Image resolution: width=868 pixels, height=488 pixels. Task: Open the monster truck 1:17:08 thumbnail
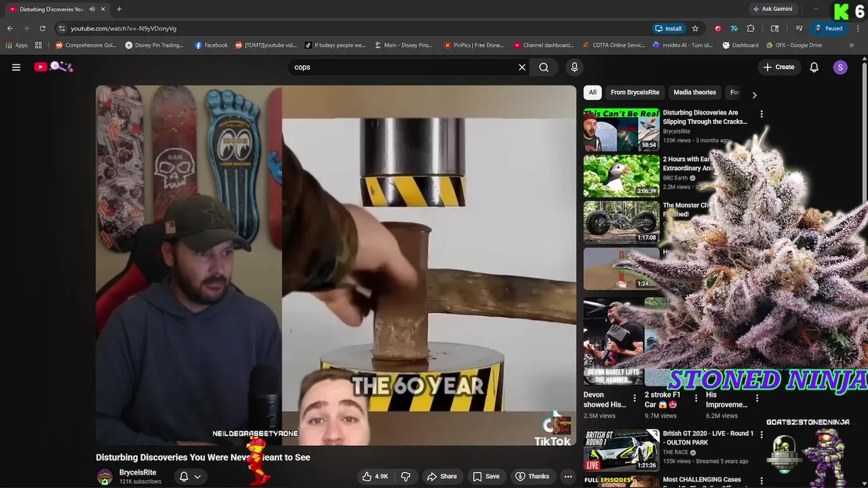point(621,222)
